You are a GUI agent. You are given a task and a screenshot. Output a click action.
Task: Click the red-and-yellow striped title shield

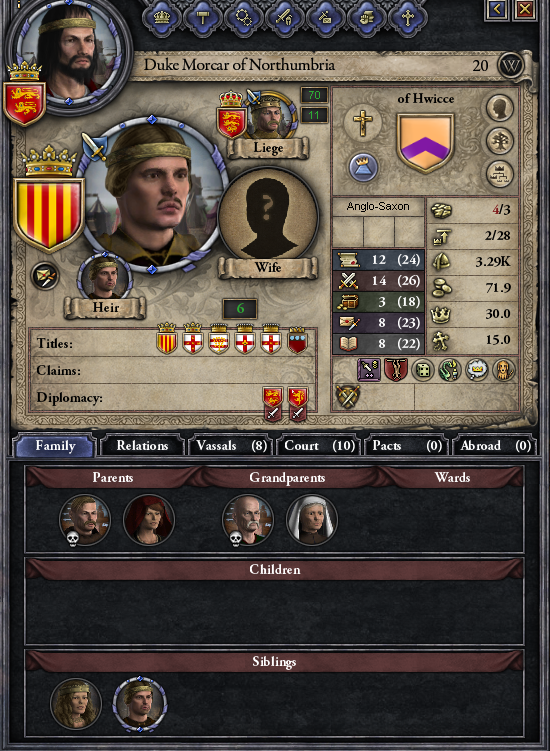[x=49, y=213]
